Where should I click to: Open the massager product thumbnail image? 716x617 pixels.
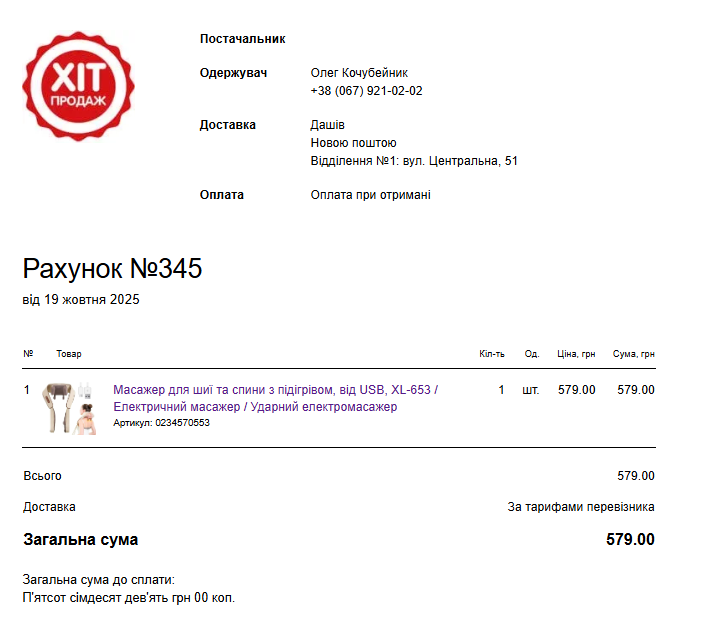point(68,407)
